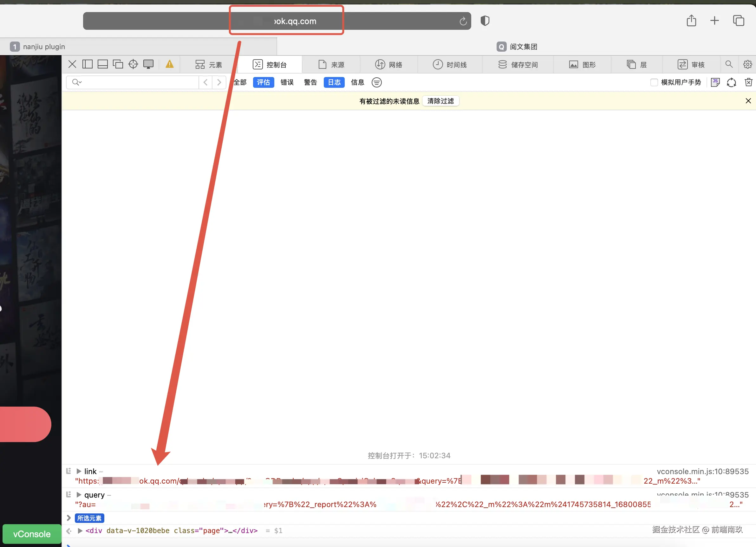Open the 元素 (Elements) inspector panel
Image resolution: width=756 pixels, height=547 pixels.
208,64
